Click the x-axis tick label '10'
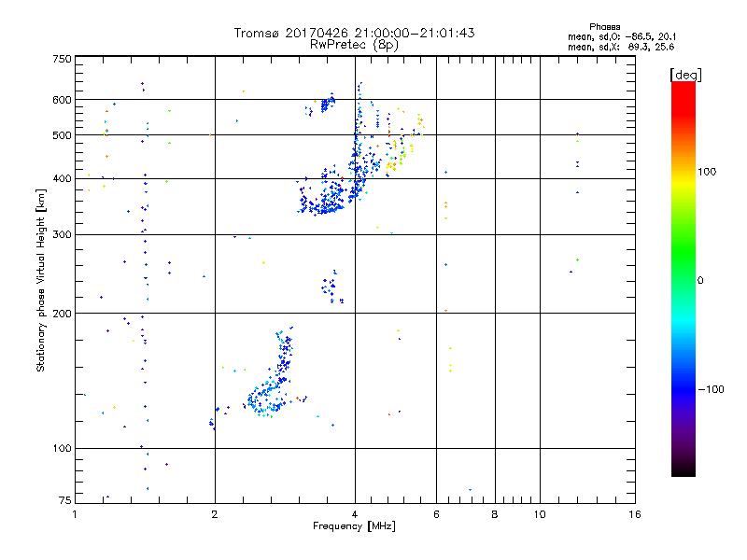The image size is (747, 560). point(540,514)
